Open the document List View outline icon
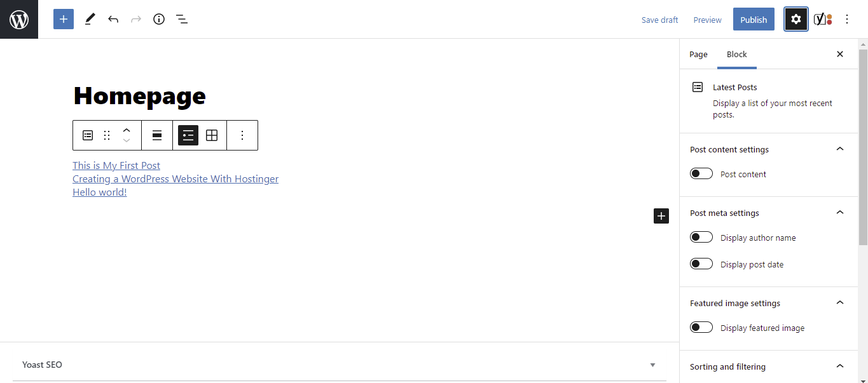The image size is (868, 383). coord(182,19)
